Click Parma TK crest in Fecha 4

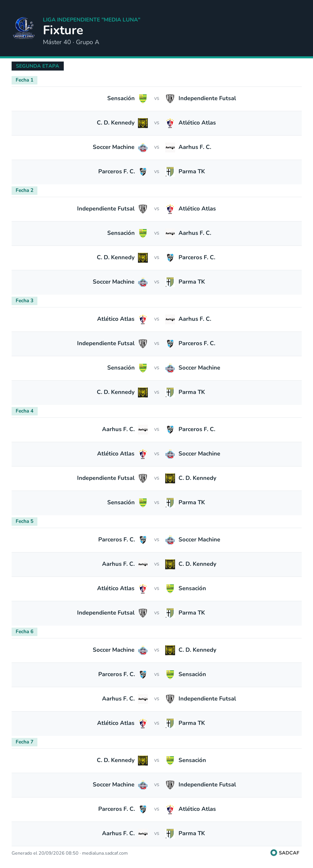pyautogui.click(x=170, y=503)
